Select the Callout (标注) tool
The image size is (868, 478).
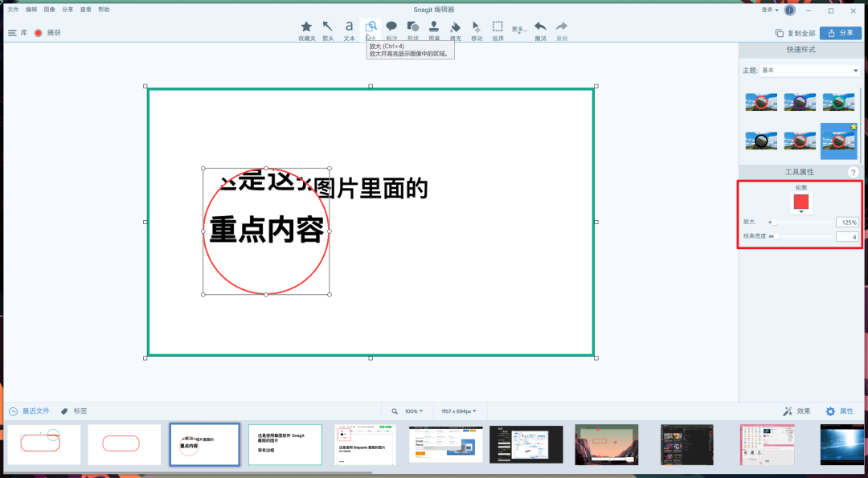coord(391,29)
